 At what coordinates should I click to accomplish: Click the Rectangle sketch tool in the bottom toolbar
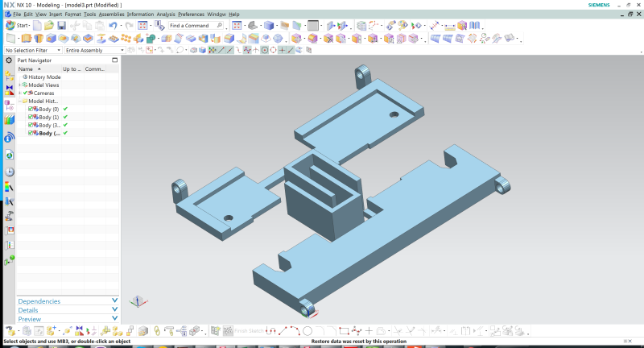coord(344,331)
